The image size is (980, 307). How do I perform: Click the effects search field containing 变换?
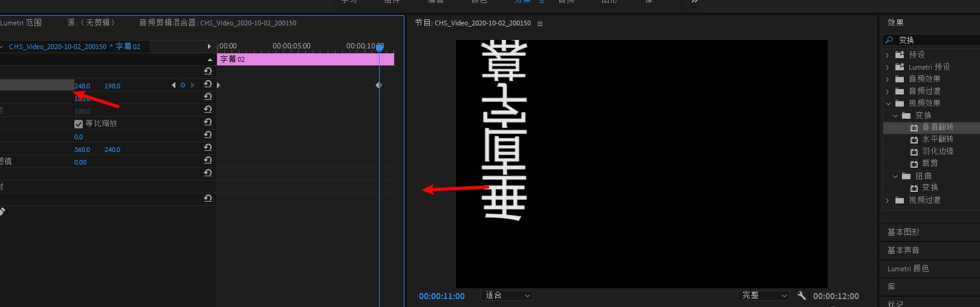(934, 40)
